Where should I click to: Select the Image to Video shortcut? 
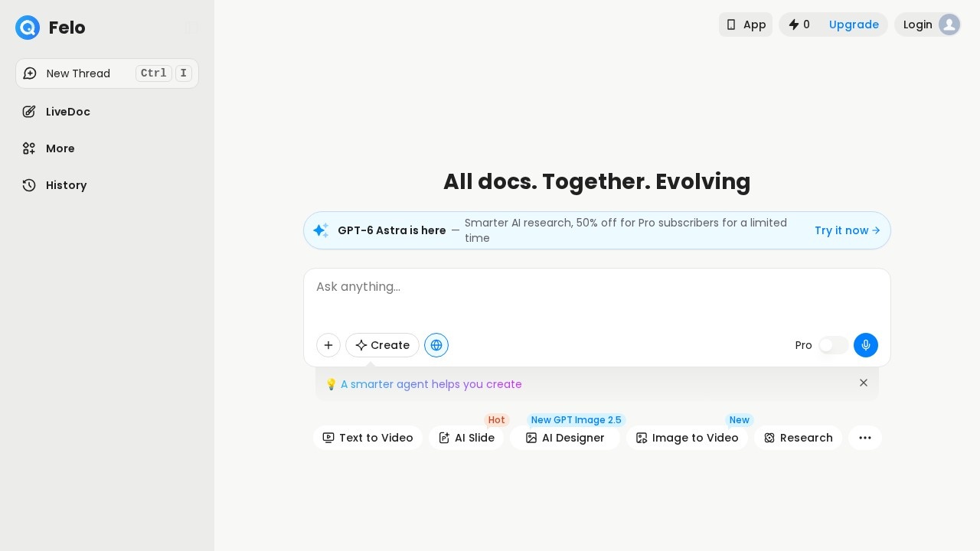pyautogui.click(x=687, y=438)
